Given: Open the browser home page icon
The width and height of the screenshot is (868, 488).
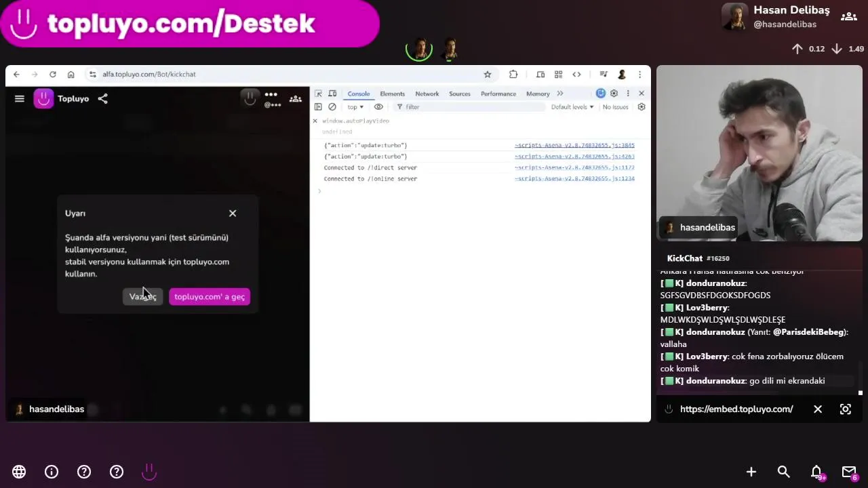Looking at the screenshot, I should (71, 75).
